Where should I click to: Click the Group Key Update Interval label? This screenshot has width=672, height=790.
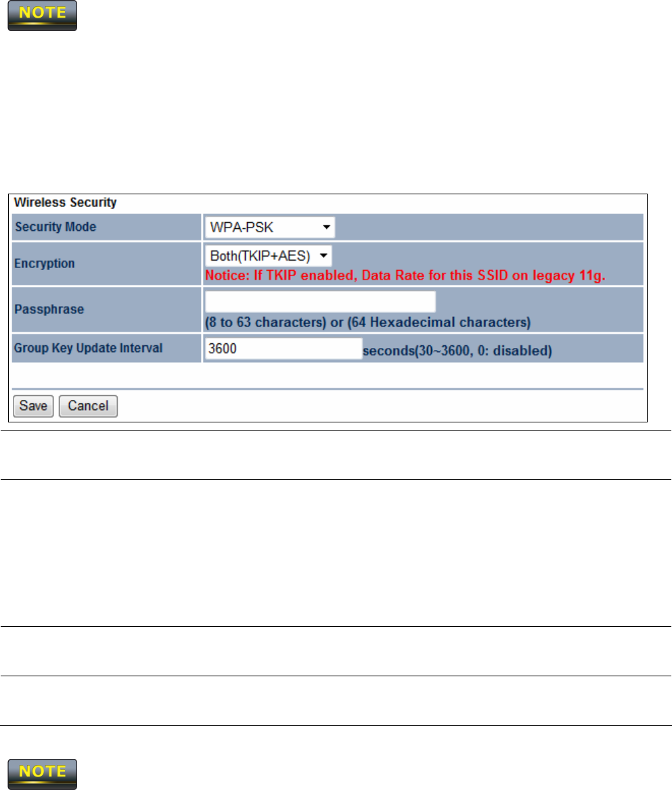pyautogui.click(x=88, y=348)
